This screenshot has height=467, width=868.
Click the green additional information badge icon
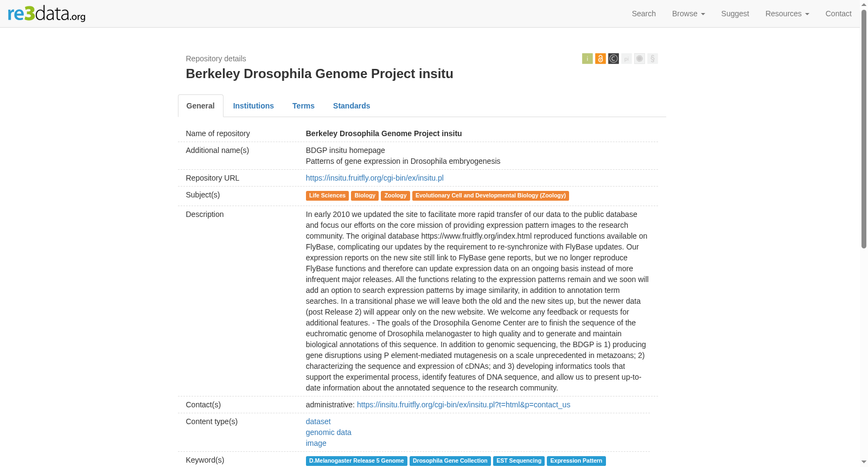[x=587, y=59]
